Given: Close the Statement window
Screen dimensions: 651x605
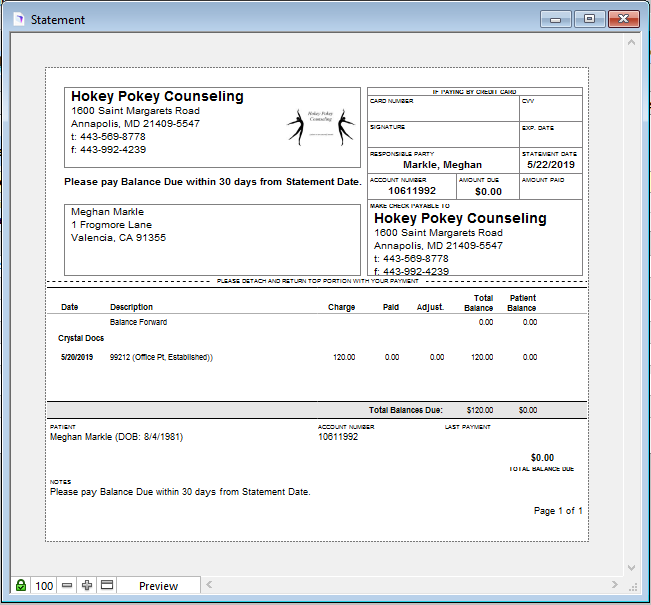Looking at the screenshot, I should coord(624,19).
